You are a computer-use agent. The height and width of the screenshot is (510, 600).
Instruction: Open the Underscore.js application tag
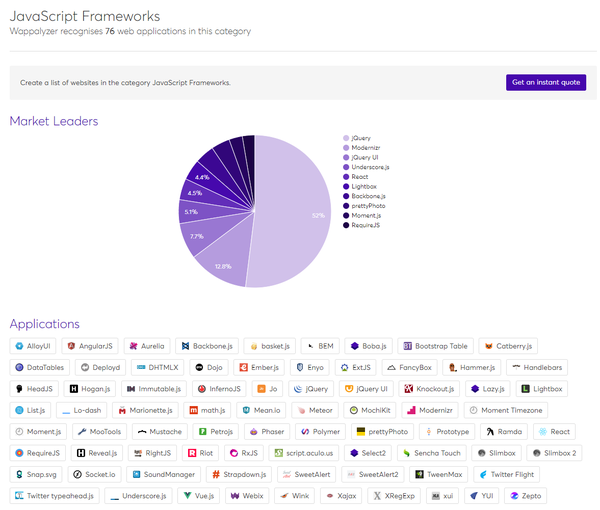(x=139, y=496)
